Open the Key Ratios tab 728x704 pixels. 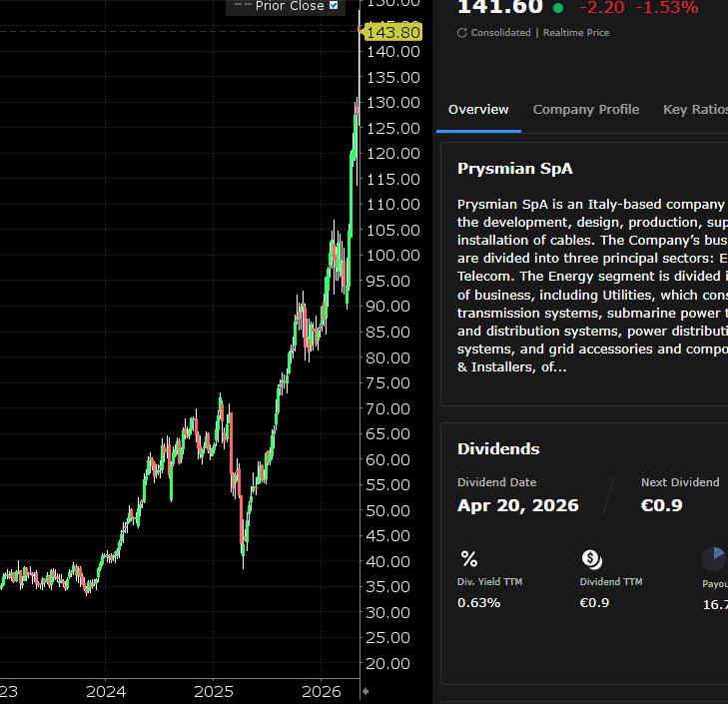tap(695, 110)
